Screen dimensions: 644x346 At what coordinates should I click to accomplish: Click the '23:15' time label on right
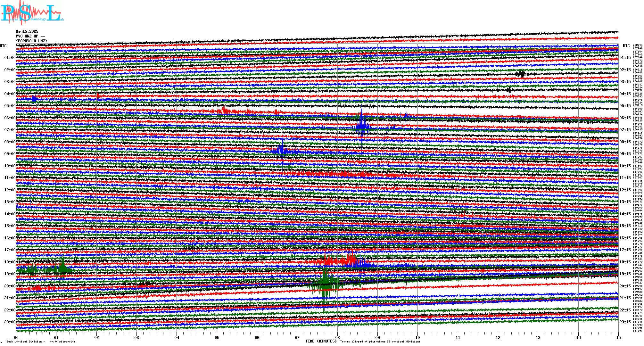625,322
